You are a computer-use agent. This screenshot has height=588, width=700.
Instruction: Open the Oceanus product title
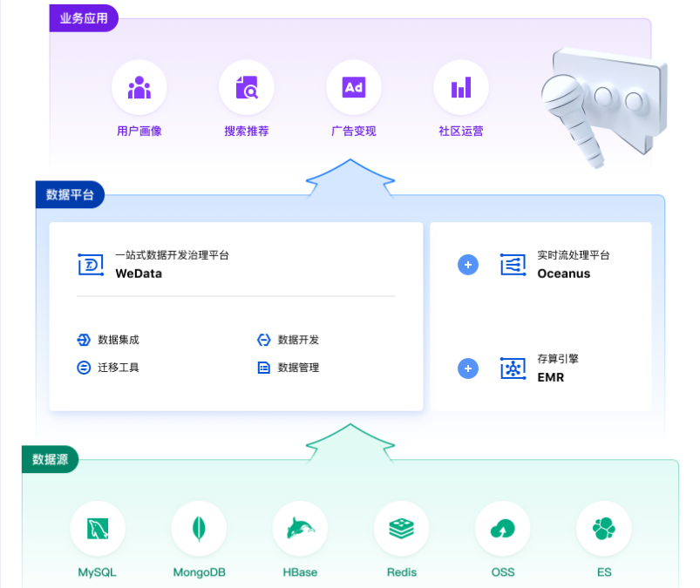tap(564, 274)
